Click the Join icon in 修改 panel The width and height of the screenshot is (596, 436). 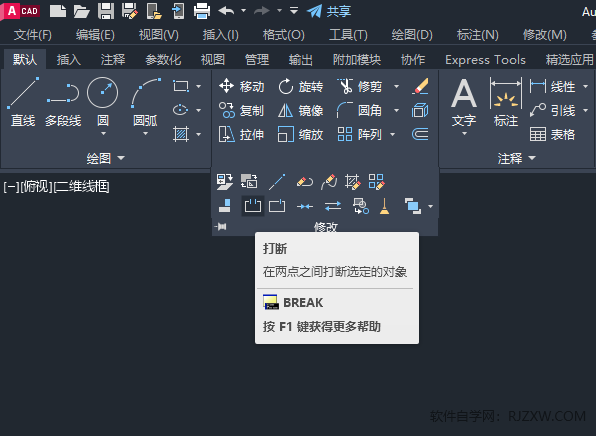[305, 206]
